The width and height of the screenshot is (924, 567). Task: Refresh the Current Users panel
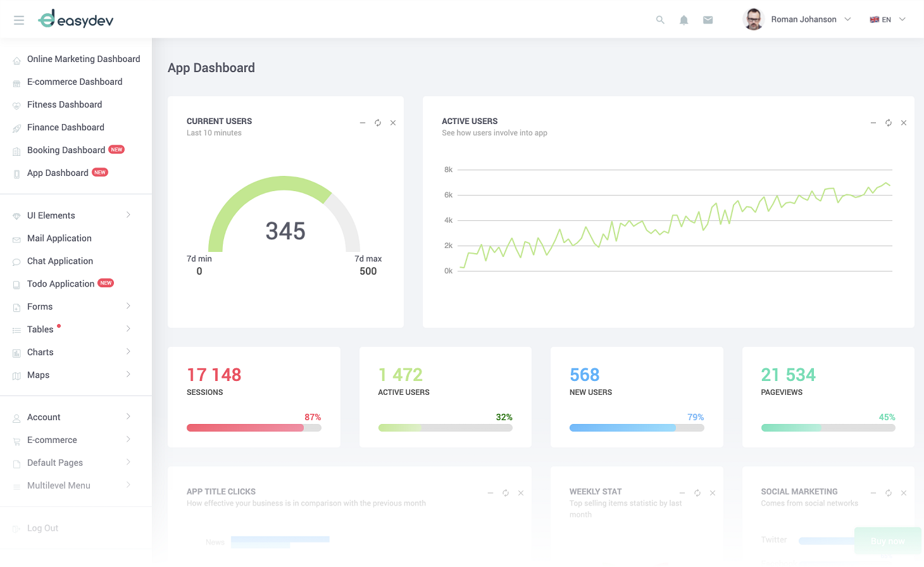click(378, 123)
